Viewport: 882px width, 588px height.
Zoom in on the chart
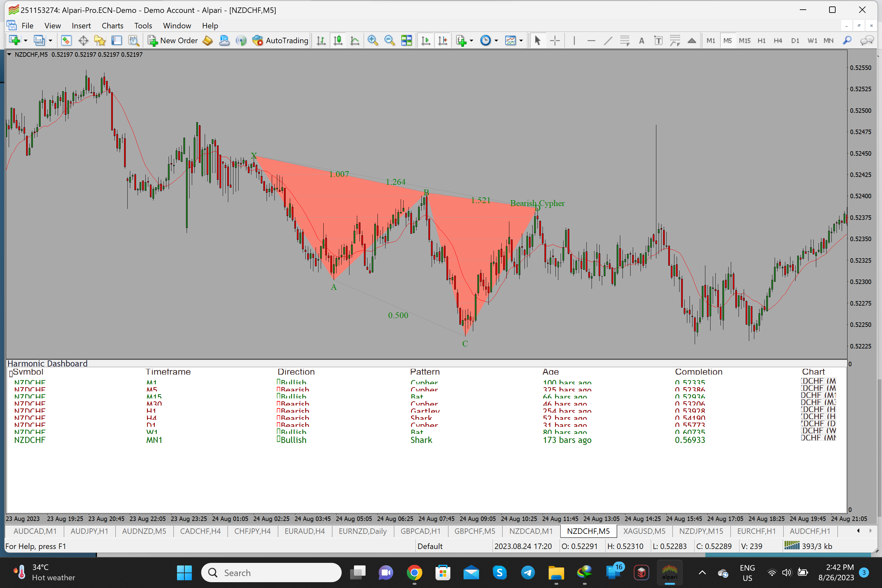[x=373, y=41]
